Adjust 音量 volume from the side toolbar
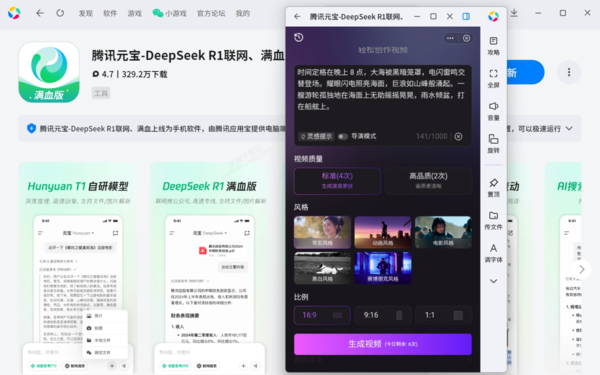 493,111
